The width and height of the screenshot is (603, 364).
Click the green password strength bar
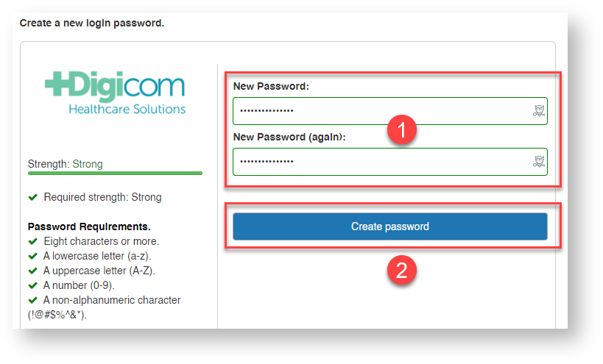point(115,173)
